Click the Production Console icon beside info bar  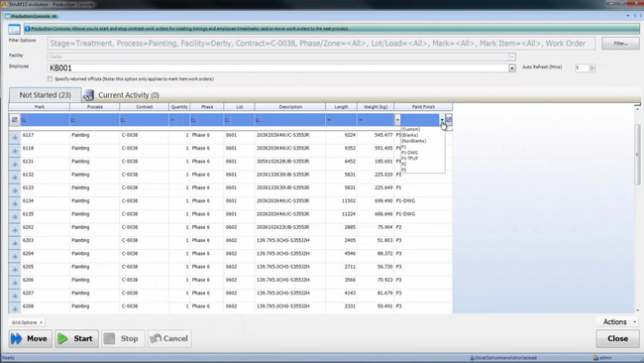(x=14, y=29)
